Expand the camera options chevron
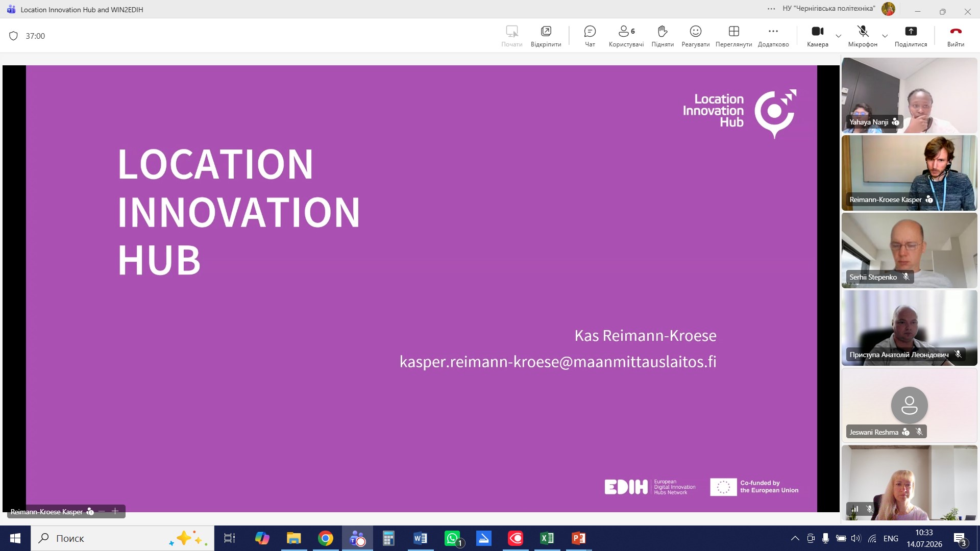The image size is (980, 551). coord(838,36)
